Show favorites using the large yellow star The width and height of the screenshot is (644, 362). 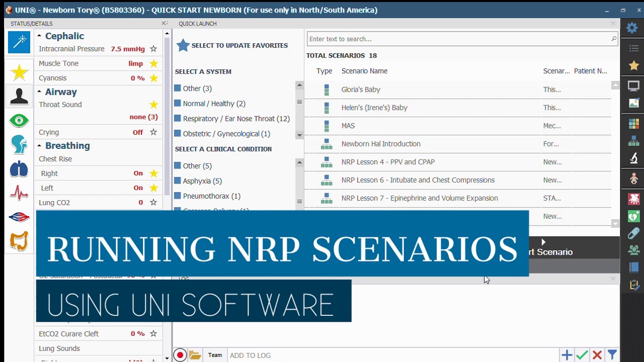point(19,72)
